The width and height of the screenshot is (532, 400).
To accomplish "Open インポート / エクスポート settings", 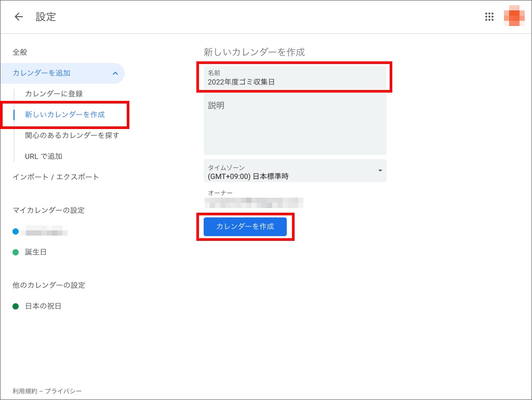I will 56,177.
